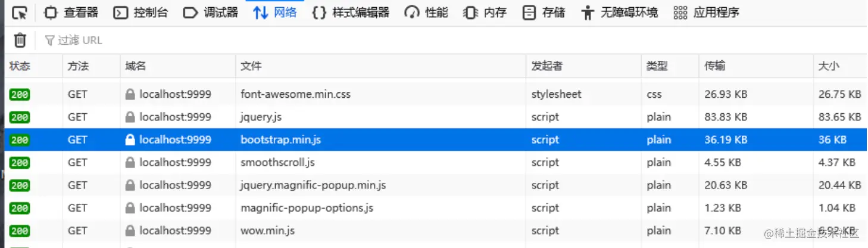The width and height of the screenshot is (868, 248).
Task: Click the lock icon in wow.min.js row
Action: pyautogui.click(x=130, y=230)
